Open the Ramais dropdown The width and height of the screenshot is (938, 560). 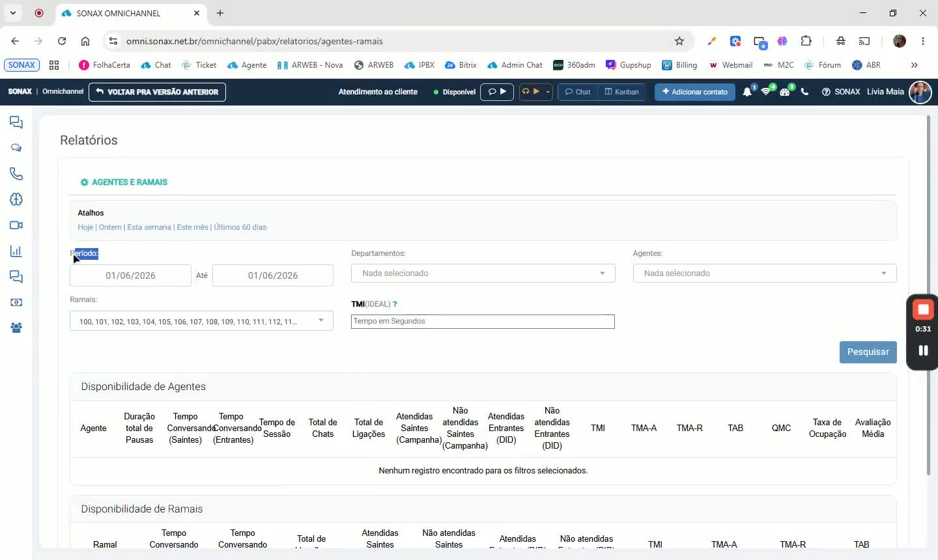(x=201, y=321)
